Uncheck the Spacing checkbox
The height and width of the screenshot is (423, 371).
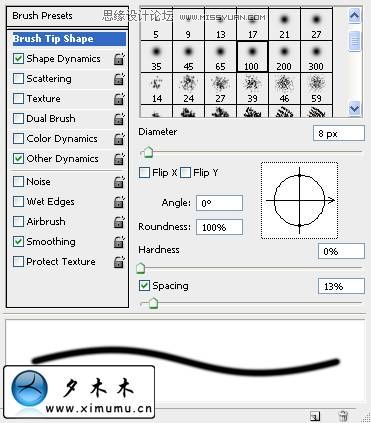pos(144,286)
